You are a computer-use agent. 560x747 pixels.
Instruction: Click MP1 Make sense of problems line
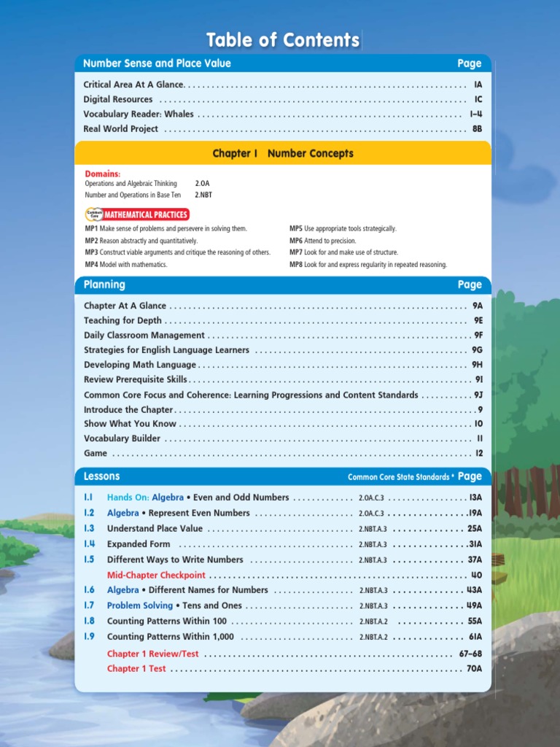click(x=166, y=228)
